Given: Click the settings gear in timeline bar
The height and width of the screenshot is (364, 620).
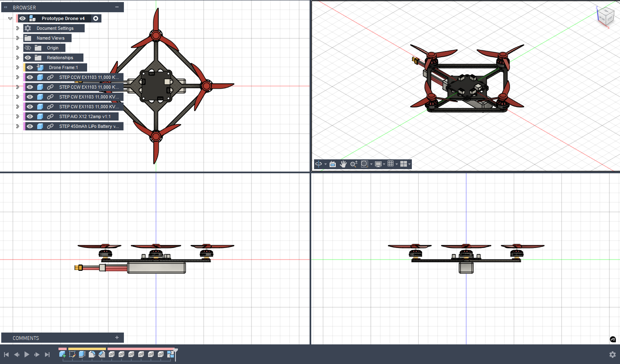Looking at the screenshot, I should coord(612,355).
